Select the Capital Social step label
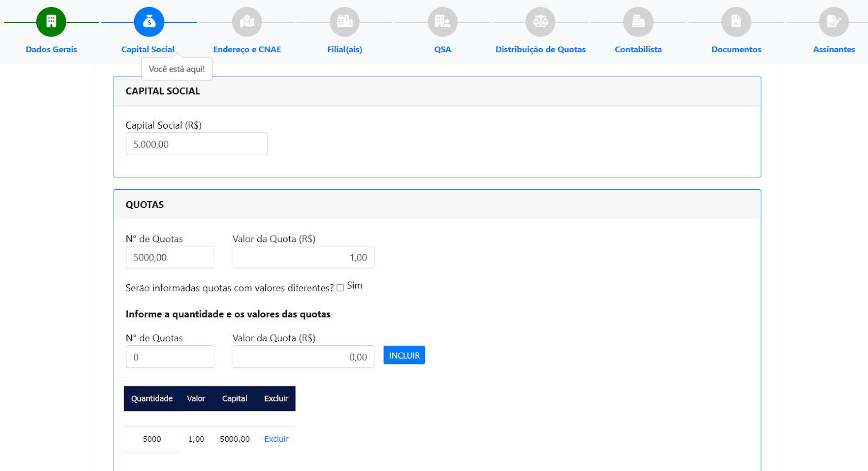Screen dimensions: 868x471 coord(148,49)
